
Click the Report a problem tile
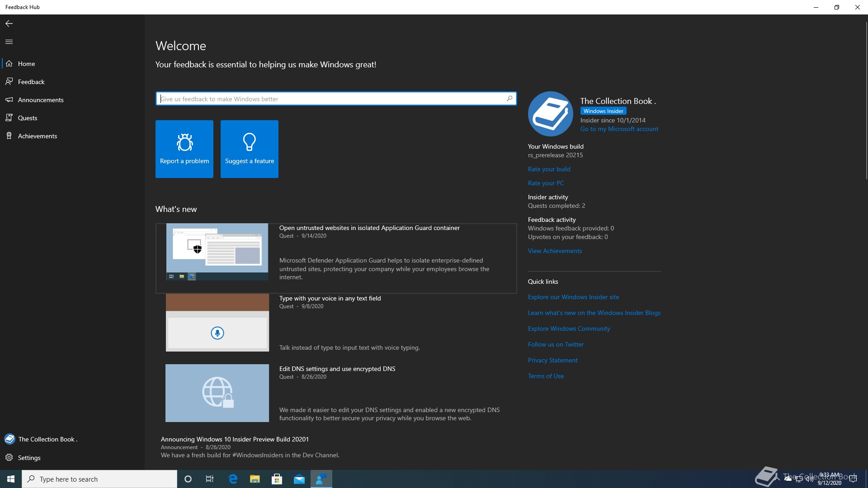(x=184, y=149)
